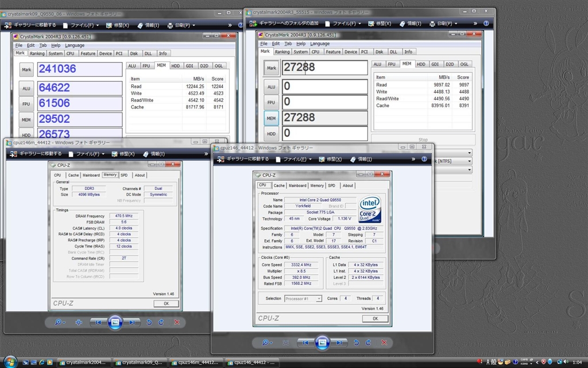Click the Core Speed value 3332.4 MHz
588x368 pixels.
tap(301, 265)
